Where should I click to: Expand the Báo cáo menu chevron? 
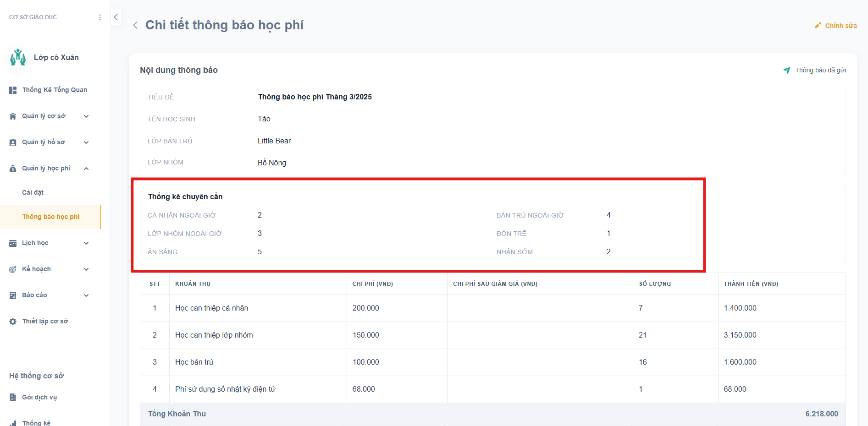[x=86, y=295]
